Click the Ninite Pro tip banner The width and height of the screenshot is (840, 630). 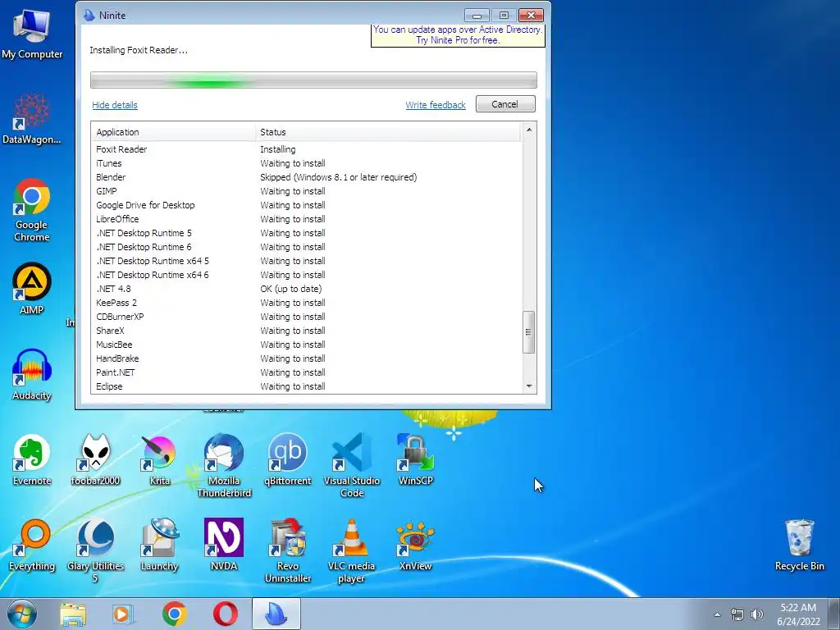tap(458, 35)
